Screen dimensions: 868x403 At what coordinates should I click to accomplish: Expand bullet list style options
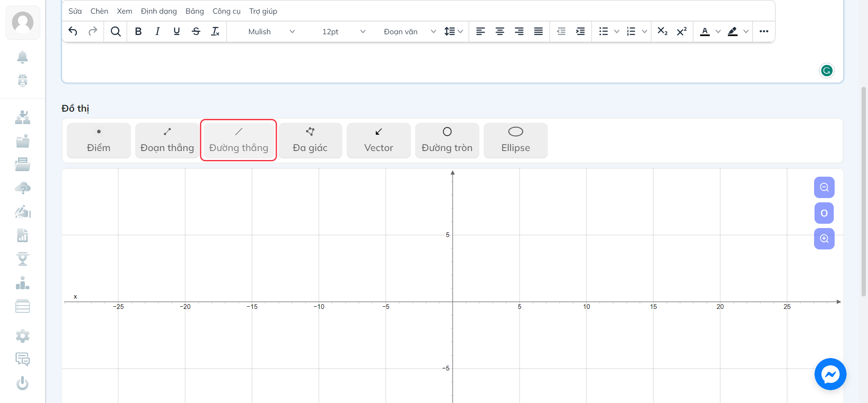(x=617, y=31)
